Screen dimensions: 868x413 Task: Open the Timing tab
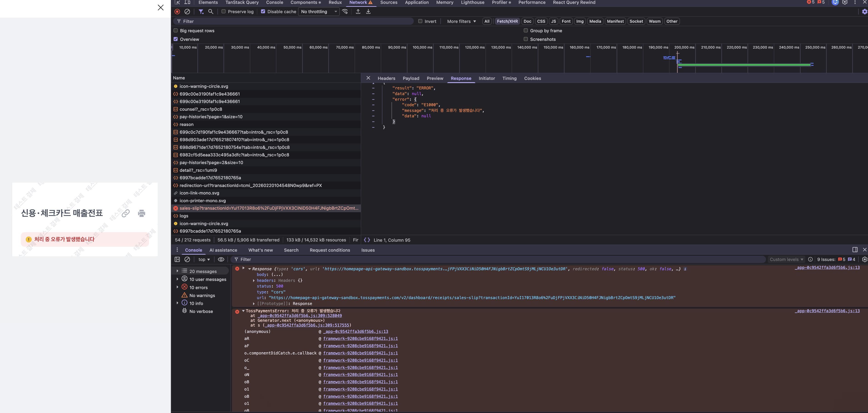pyautogui.click(x=509, y=79)
